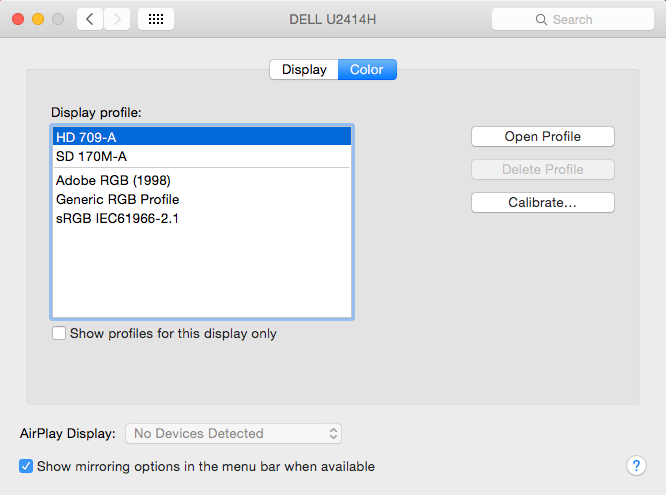Pick the sRGB IEC61966-2.1 profile

tap(202, 218)
